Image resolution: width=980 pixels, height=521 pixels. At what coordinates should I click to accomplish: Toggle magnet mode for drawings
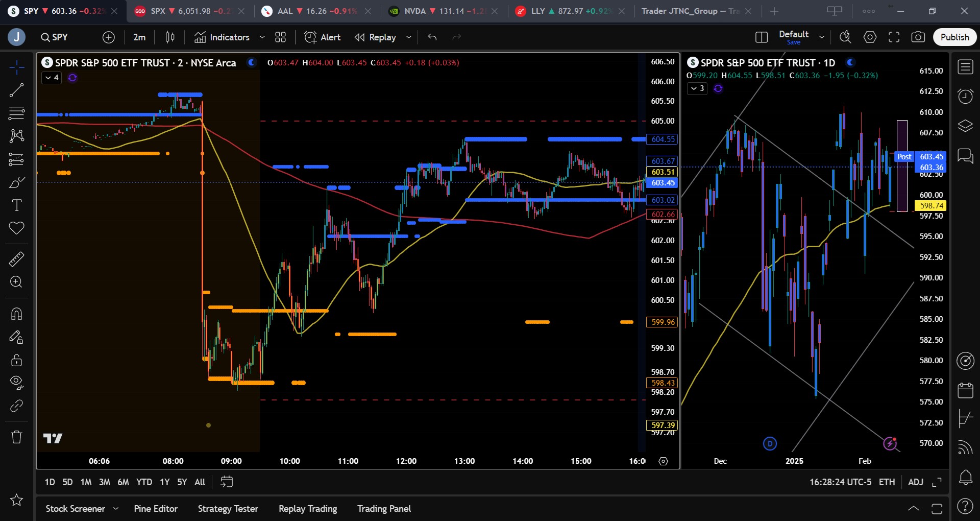[16, 314]
